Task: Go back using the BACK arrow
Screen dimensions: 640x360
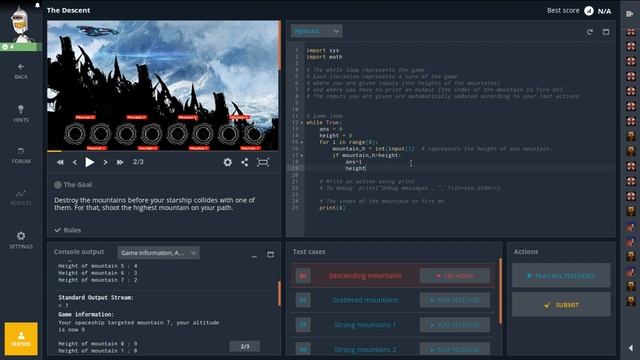Action: pos(21,71)
